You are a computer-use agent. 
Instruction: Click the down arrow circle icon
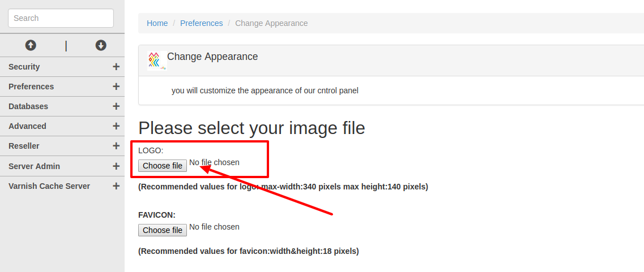point(101,45)
